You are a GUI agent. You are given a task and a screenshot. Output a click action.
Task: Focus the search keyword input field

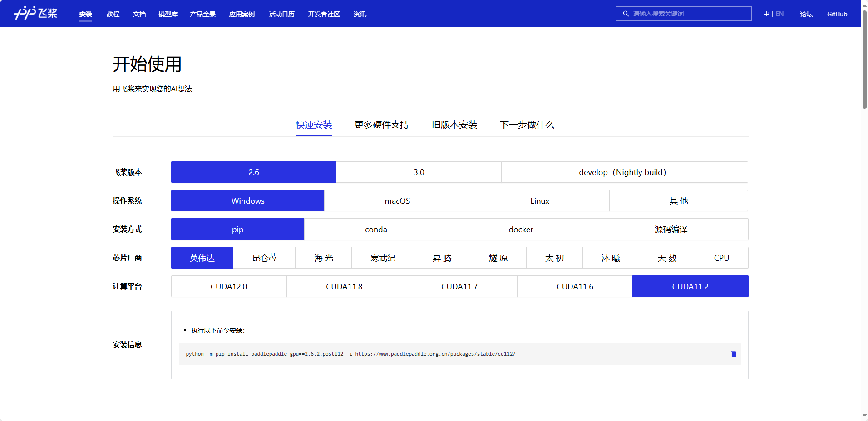(684, 14)
